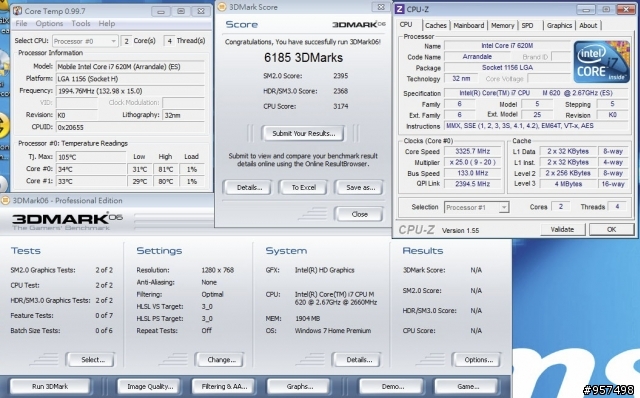Click the Level 3 cache 4 MBytes field
Image resolution: width=640 pixels, height=398 pixels.
pyautogui.click(x=568, y=184)
